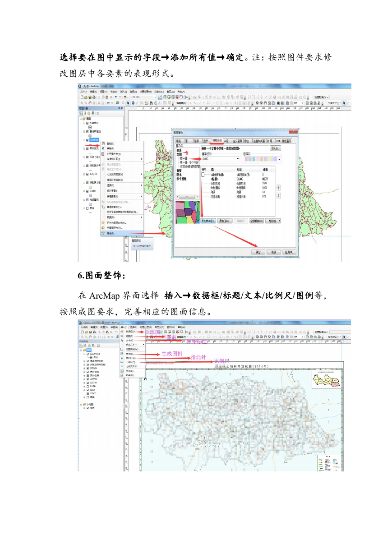Uncheck the 乡镇所在 layer checkbox
This screenshot has height=554, width=392.
pyautogui.click(x=88, y=123)
